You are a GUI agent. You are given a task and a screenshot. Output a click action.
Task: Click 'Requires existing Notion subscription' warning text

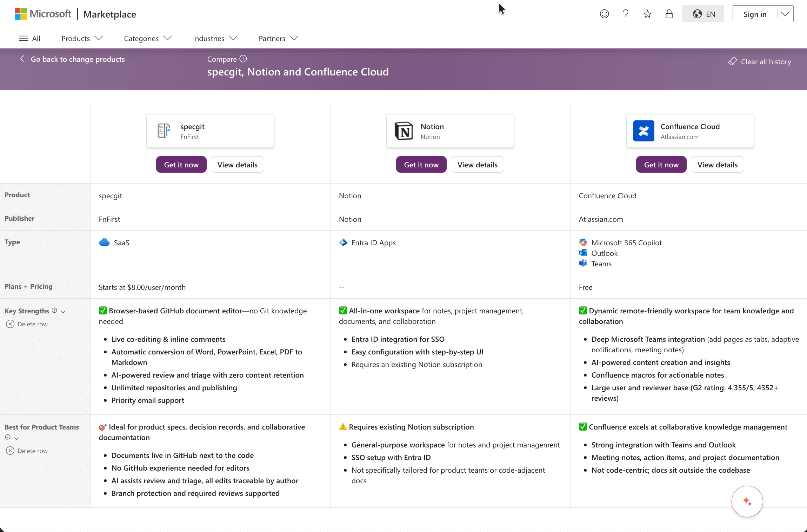pos(411,427)
